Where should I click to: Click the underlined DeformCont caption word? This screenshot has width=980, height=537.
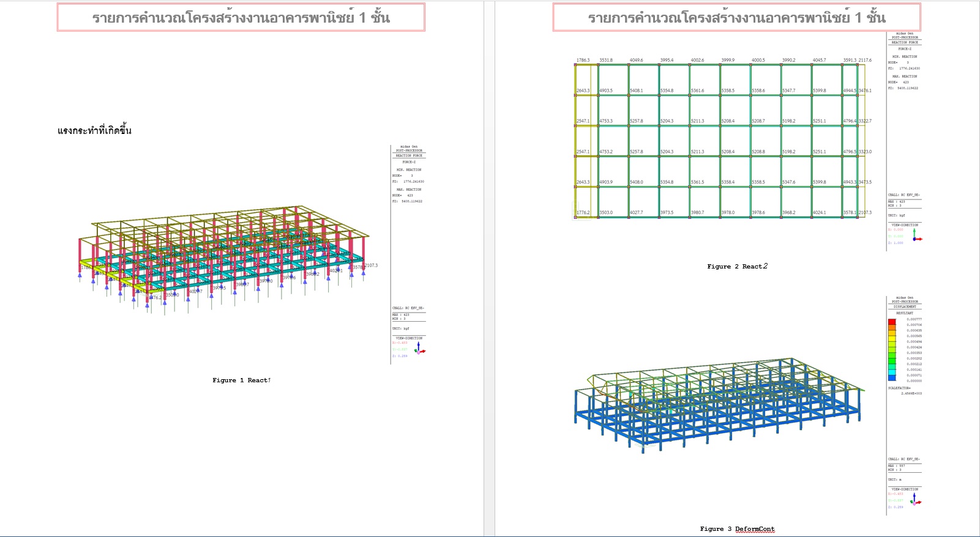[755, 529]
